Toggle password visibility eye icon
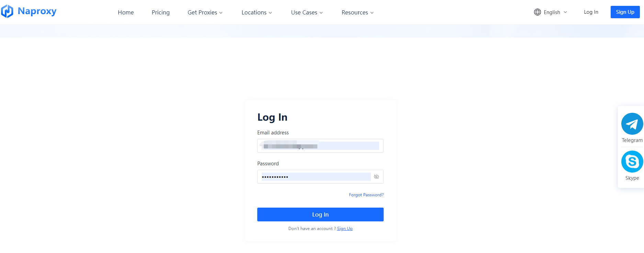The image size is (644, 253). [x=376, y=177]
